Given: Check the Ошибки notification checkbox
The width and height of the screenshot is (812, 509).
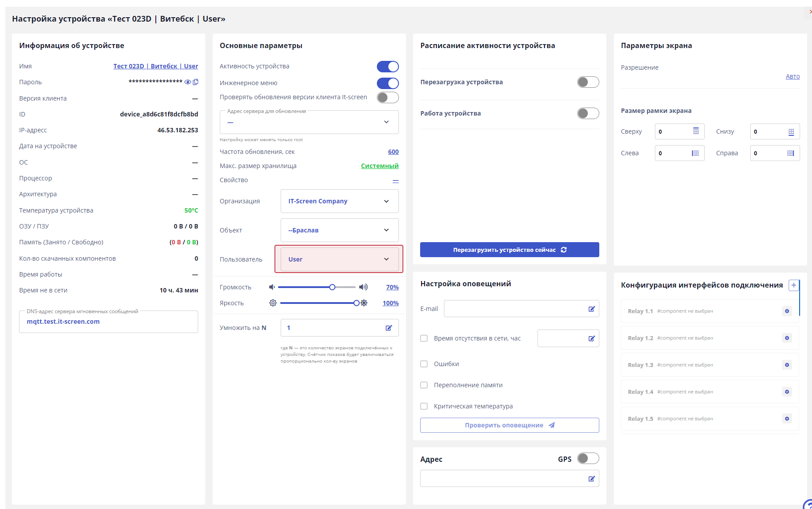Looking at the screenshot, I should 424,364.
